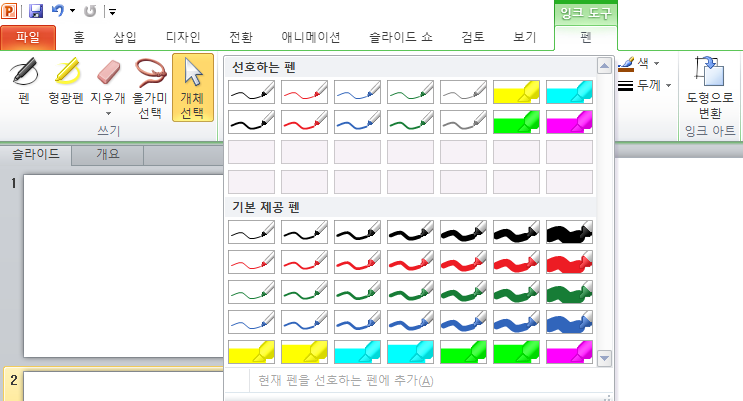Open the Design (디자인) tab

pyautogui.click(x=183, y=37)
